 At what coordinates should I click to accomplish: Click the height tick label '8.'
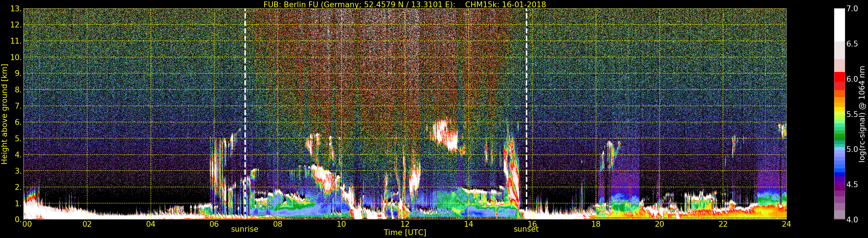[x=18, y=90]
